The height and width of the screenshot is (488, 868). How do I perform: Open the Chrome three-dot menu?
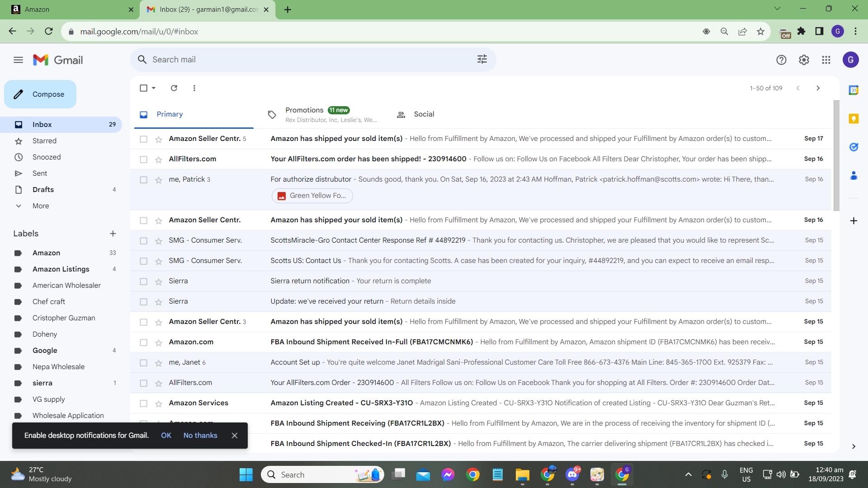(855, 31)
